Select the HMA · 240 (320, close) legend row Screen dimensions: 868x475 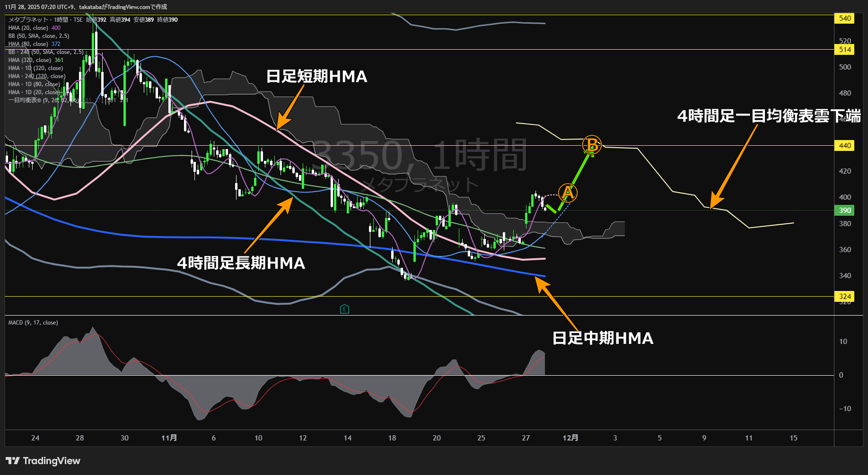pos(37,76)
